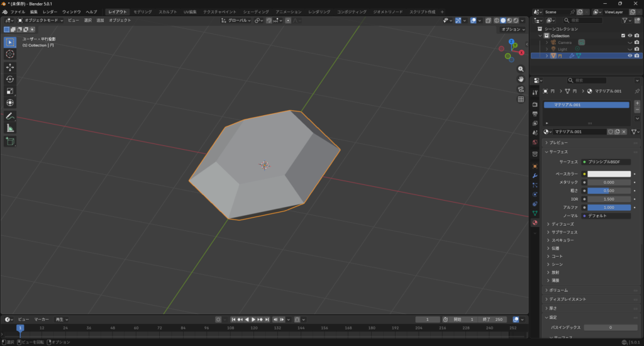Image resolution: width=644 pixels, height=346 pixels.
Task: Toggle X-ray display in viewport header
Action: click(488, 20)
